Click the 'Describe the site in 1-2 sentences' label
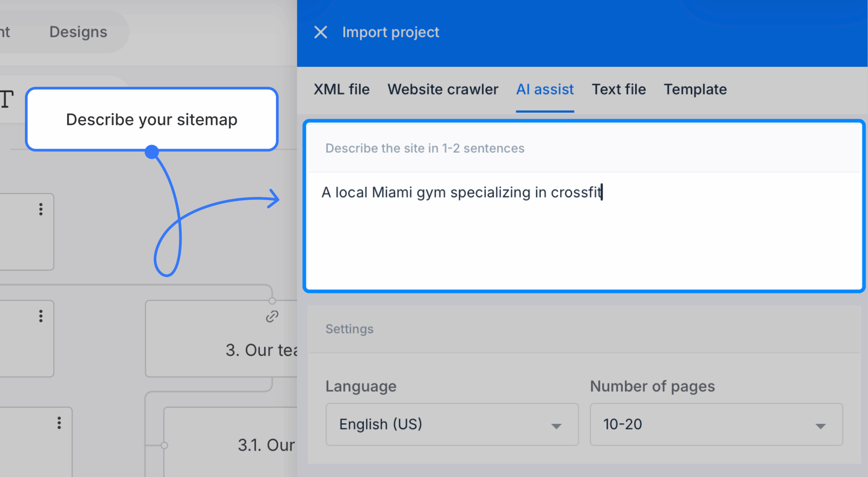Image resolution: width=868 pixels, height=477 pixels. pos(425,148)
